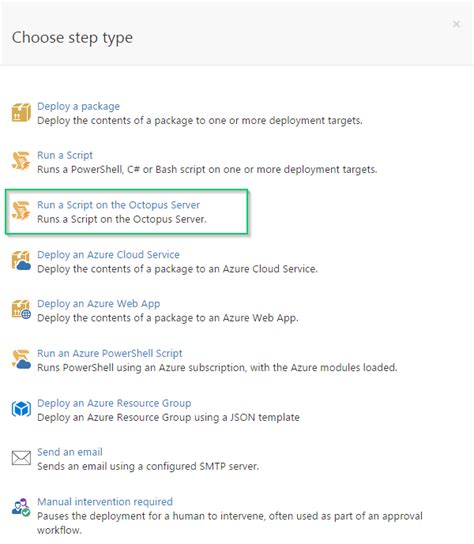Click the Send an email envelope icon

coord(21,458)
